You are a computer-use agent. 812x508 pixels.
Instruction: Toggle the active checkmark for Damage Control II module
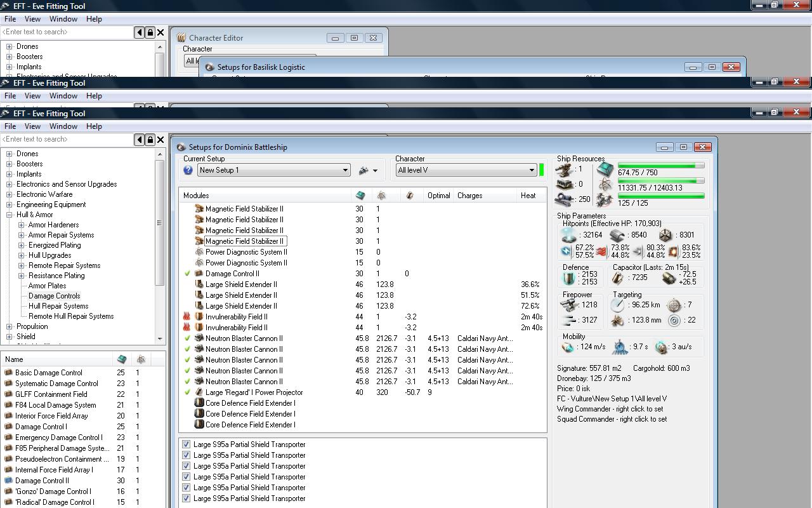click(187, 274)
